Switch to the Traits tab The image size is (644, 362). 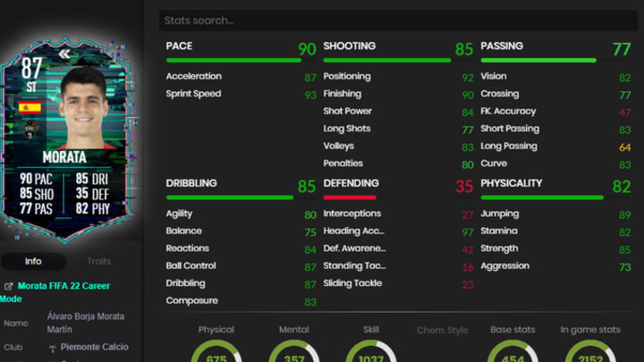99,261
